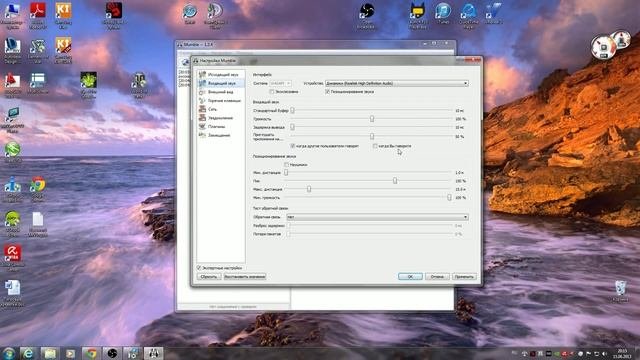
Task: Click the Применить button
Action: [x=464, y=277]
